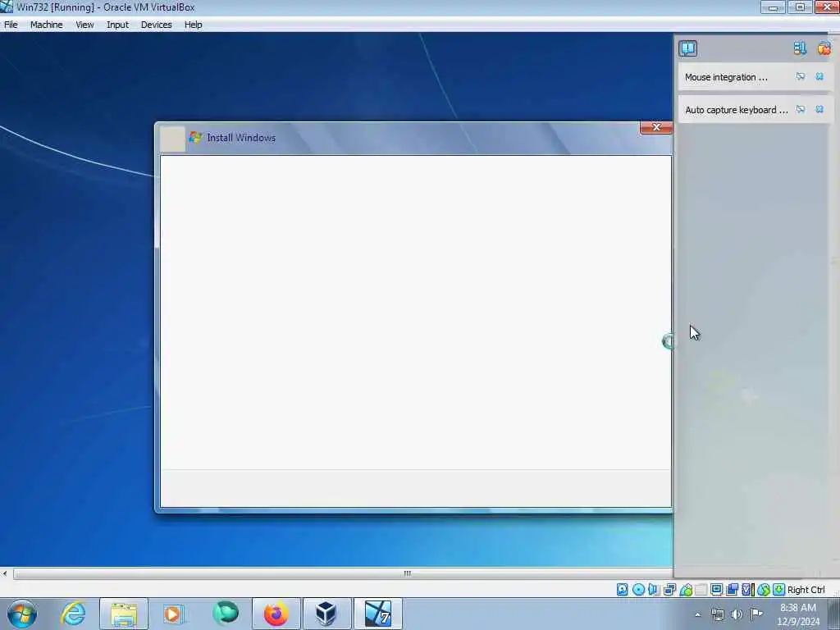
Task: Restore down the VirtualBox VM window
Action: pos(800,7)
